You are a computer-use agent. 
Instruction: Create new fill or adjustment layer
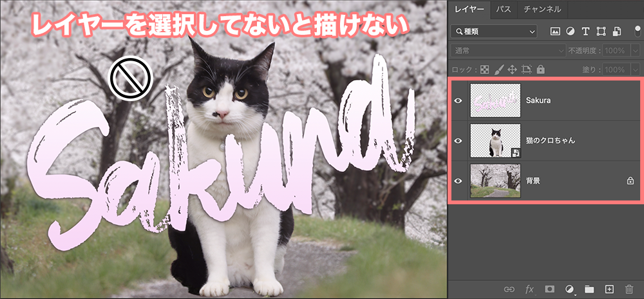(569, 289)
